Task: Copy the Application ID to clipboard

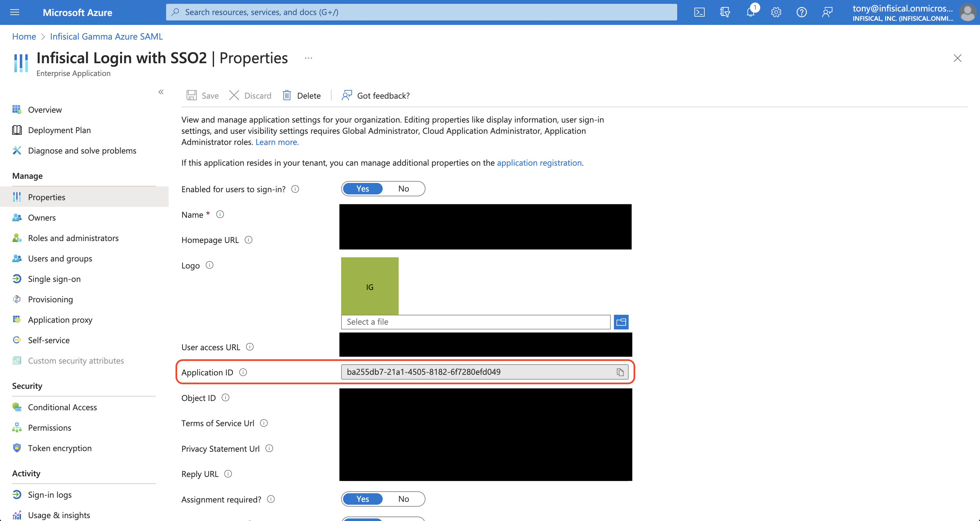Action: [620, 372]
